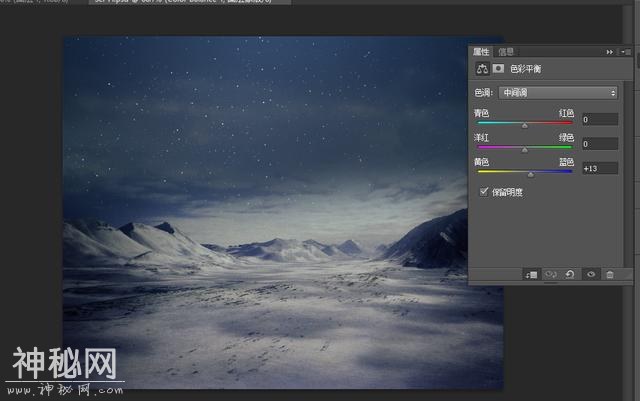Click the Yellow-Blue value field showing +13
640x401 pixels.
click(x=600, y=168)
